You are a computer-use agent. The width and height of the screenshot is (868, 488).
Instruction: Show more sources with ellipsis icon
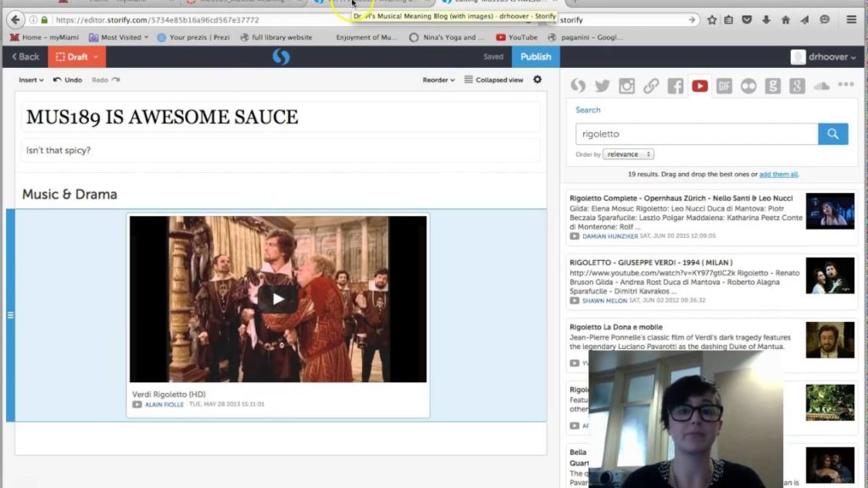point(846,85)
